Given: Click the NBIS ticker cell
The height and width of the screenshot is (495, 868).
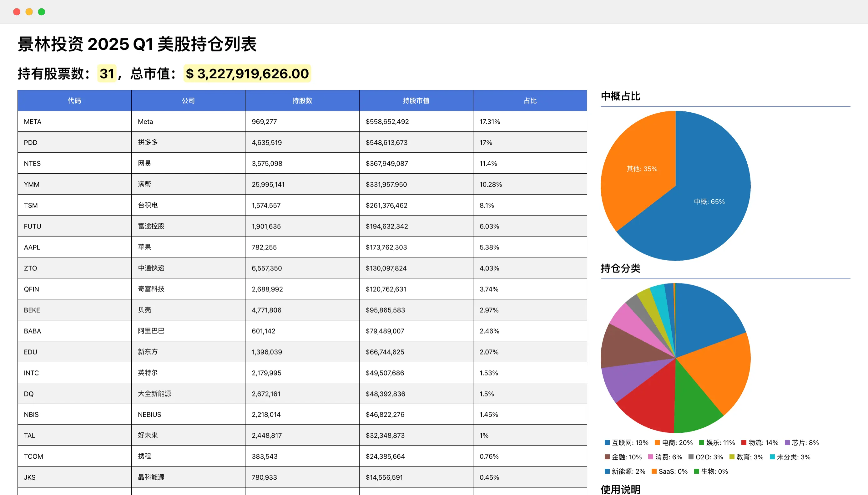Looking at the screenshot, I should (x=74, y=414).
